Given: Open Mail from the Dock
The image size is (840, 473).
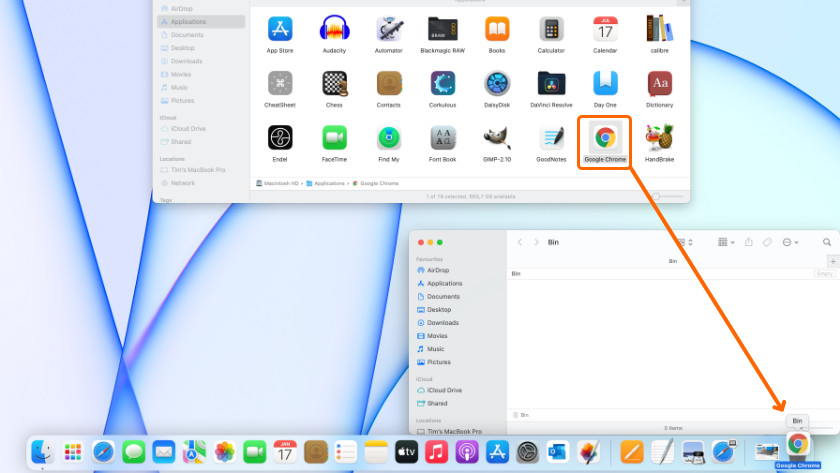Looking at the screenshot, I should pos(164,452).
